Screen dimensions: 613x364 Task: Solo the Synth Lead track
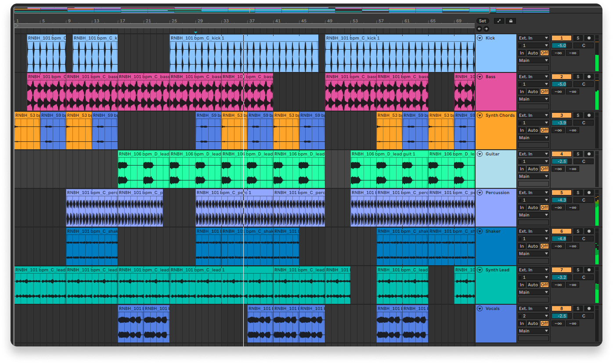[x=578, y=270]
